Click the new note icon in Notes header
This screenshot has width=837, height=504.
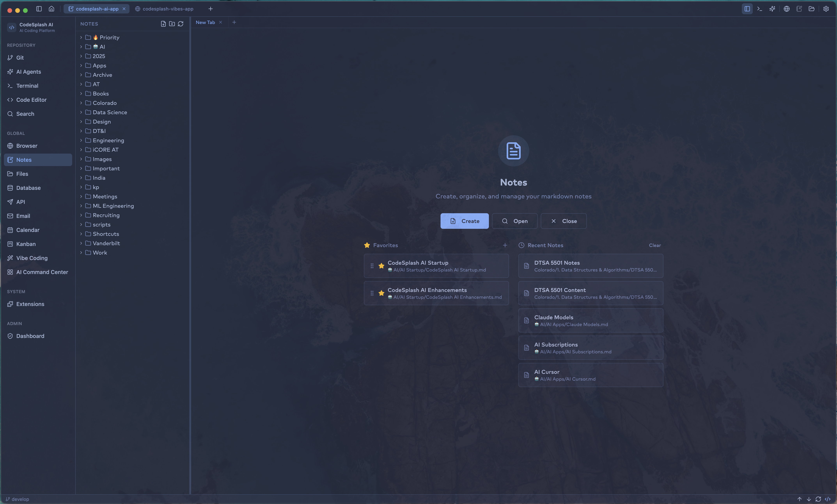point(163,24)
